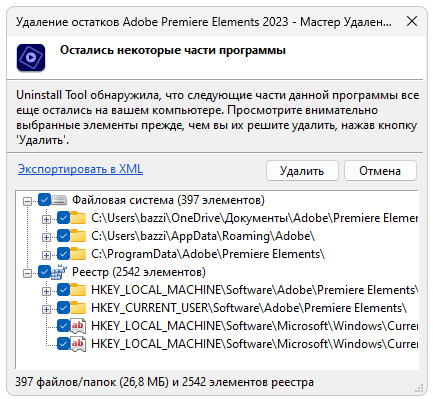Click status text '397 файлов/папок (26,8 МБ)'
The image size is (433, 399).
[92, 382]
